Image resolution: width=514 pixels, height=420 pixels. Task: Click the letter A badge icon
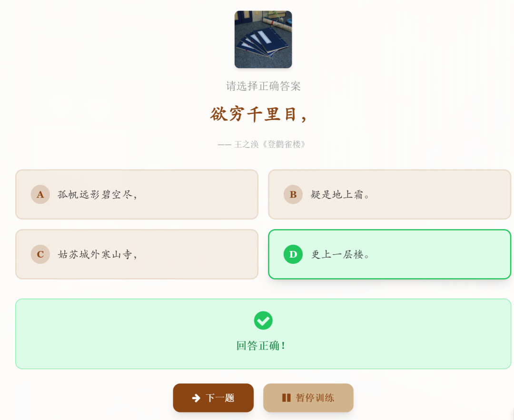point(40,194)
